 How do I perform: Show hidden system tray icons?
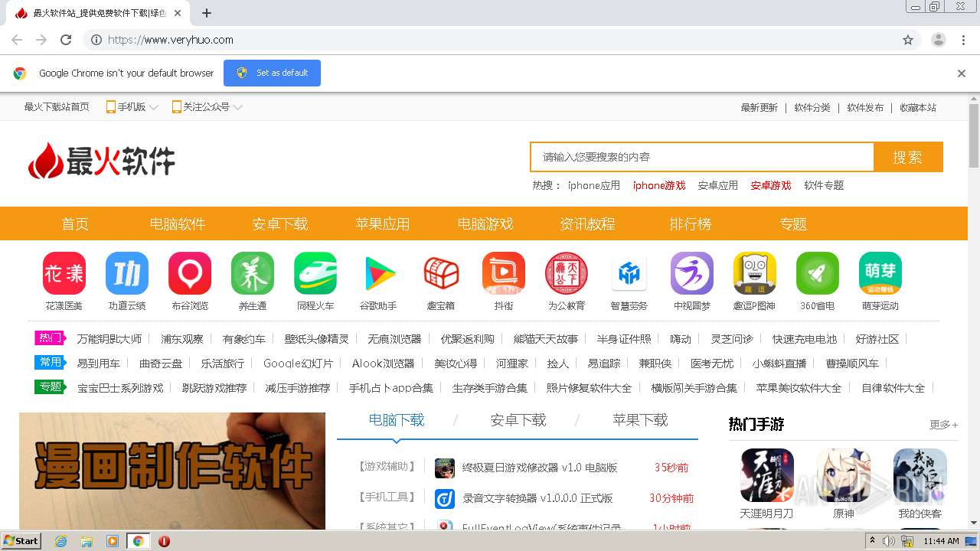pos(871,541)
